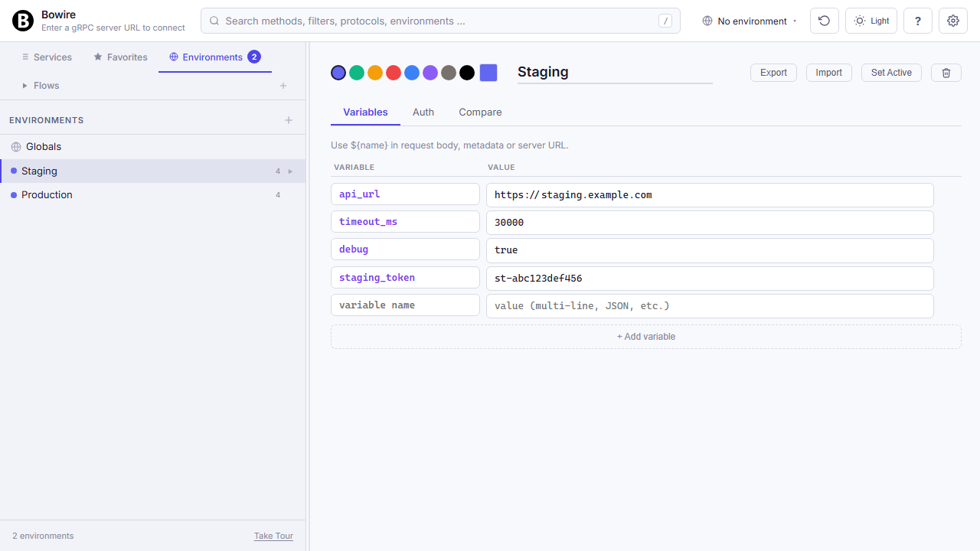
Task: Open the Auth tab
Action: click(x=423, y=112)
